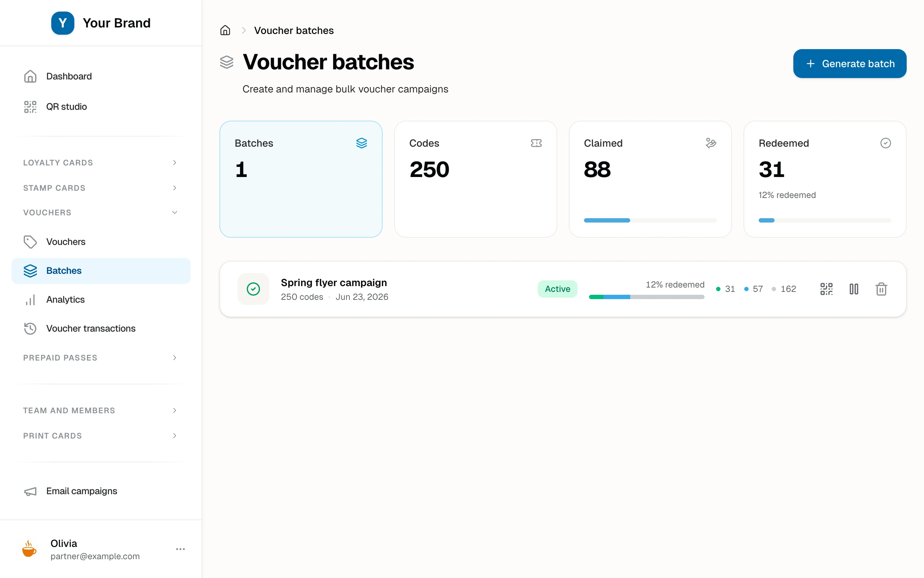Expand the Print Cards section
This screenshot has width=924, height=578.
point(101,436)
